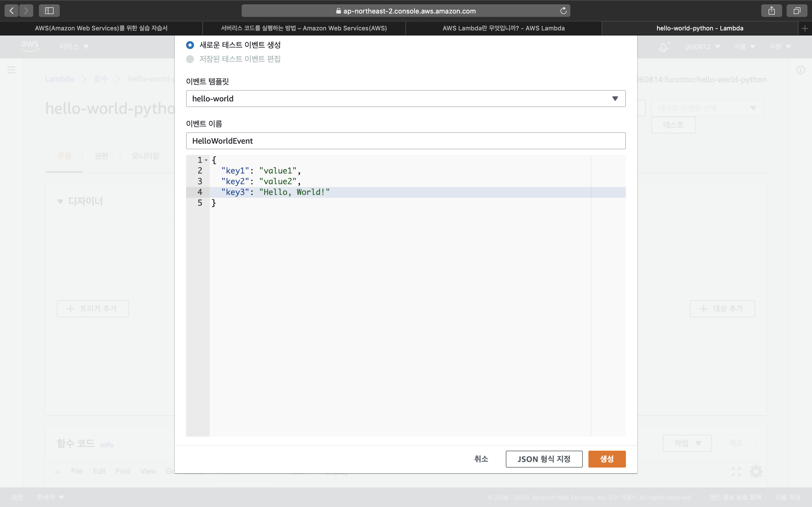
Task: Click the 취소 cancel button
Action: point(481,459)
